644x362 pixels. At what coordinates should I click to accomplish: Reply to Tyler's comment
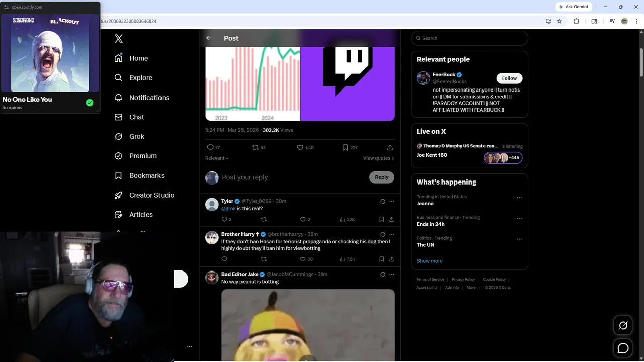click(226, 219)
